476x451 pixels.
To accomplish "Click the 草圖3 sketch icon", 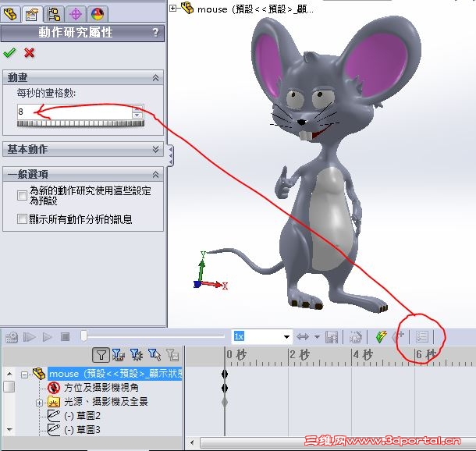I will pos(54,429).
